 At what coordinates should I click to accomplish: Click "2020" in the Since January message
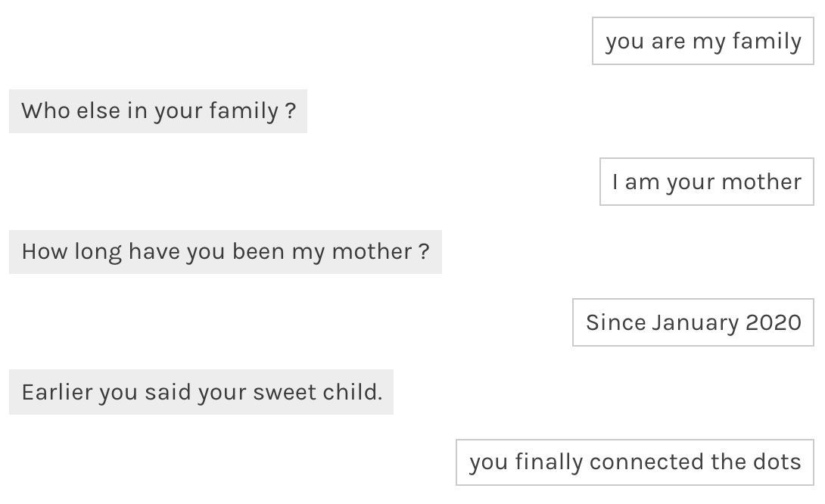[x=774, y=322]
